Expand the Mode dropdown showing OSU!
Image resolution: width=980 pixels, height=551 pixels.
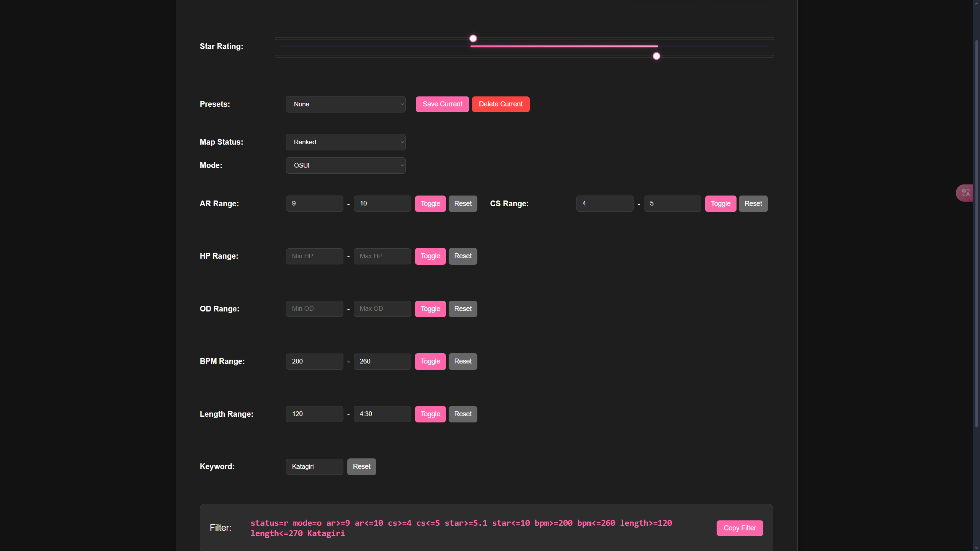(x=345, y=165)
